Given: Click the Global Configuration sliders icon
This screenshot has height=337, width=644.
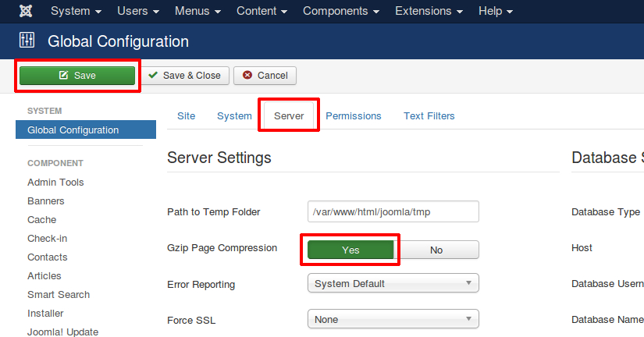Looking at the screenshot, I should click(27, 41).
